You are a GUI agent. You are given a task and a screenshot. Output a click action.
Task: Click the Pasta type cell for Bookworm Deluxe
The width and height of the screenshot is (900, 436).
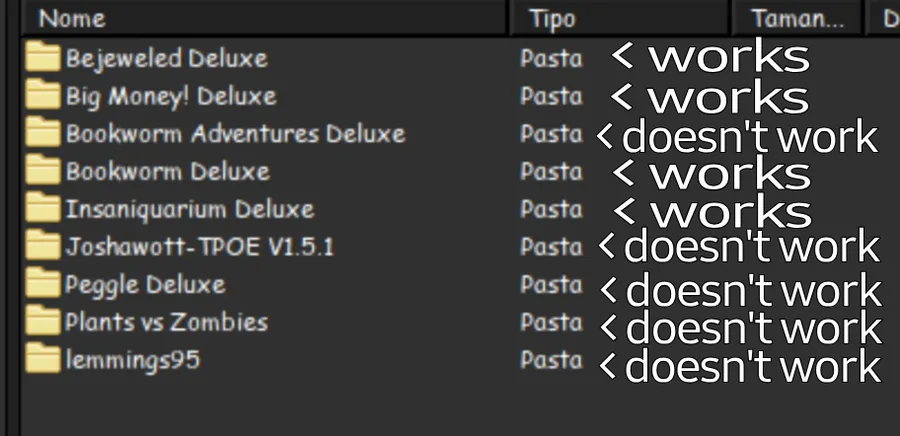coord(550,171)
